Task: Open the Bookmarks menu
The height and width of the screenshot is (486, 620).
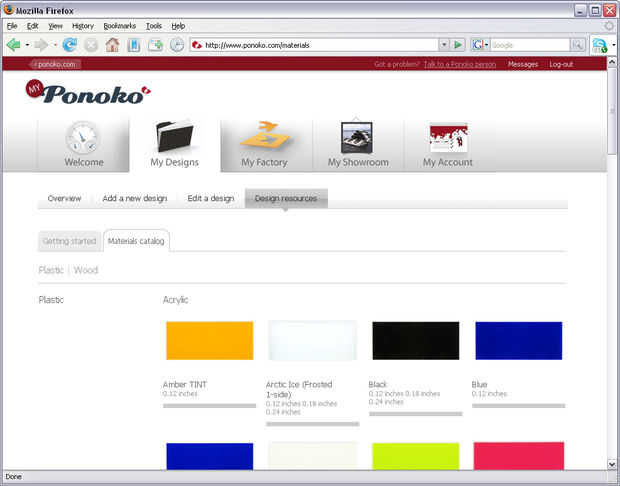Action: coord(119,26)
